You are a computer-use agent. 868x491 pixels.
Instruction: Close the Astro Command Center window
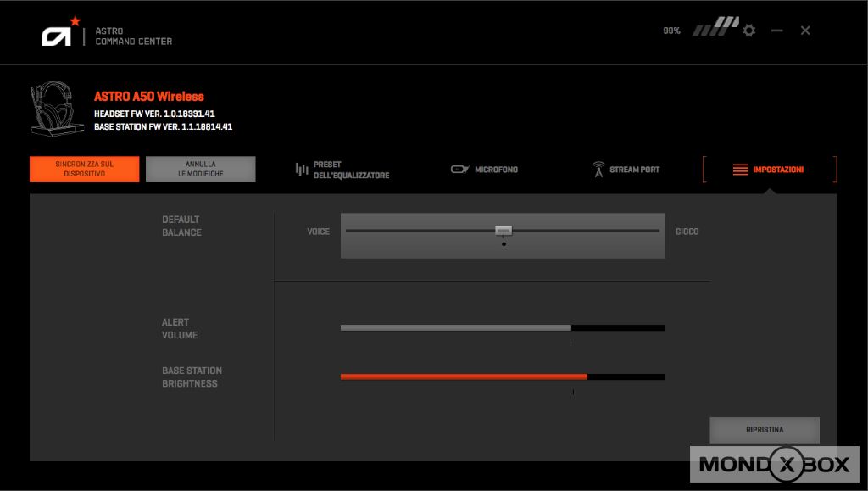coord(805,31)
